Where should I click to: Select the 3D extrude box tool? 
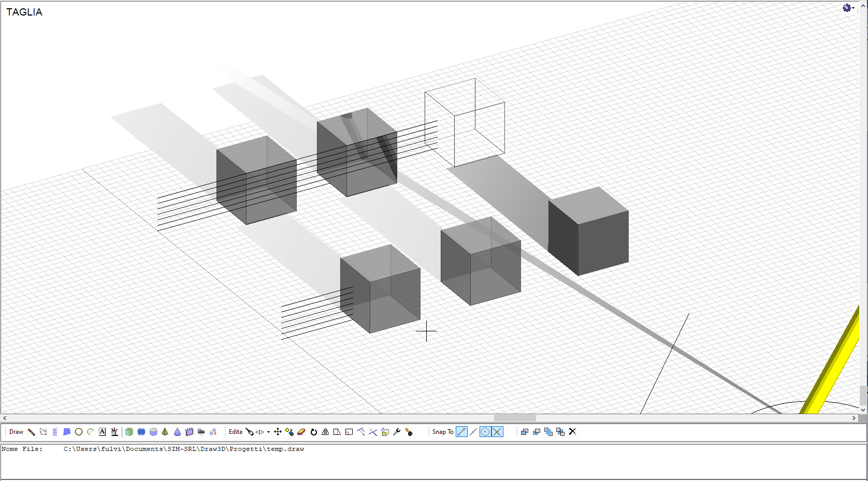click(x=385, y=432)
